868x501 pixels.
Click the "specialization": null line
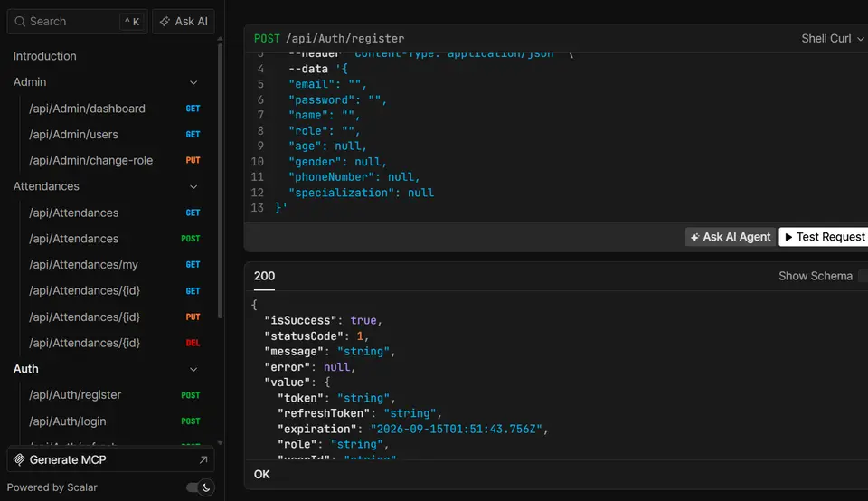pyautogui.click(x=361, y=193)
